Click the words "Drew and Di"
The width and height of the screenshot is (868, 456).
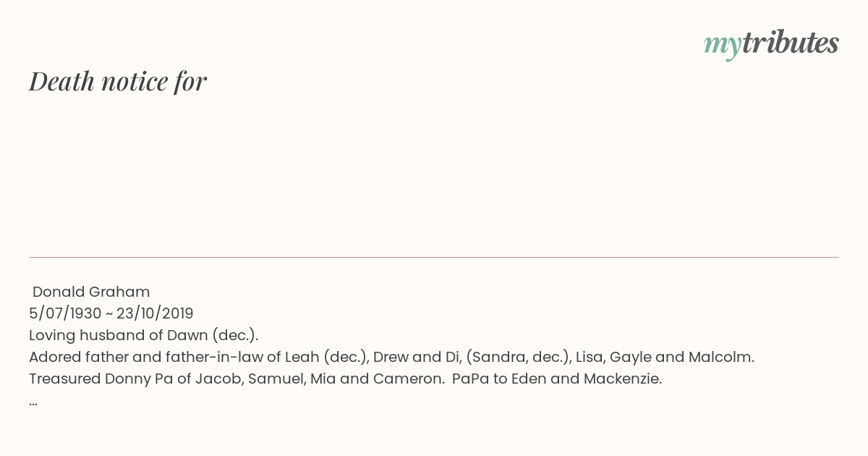415,357
